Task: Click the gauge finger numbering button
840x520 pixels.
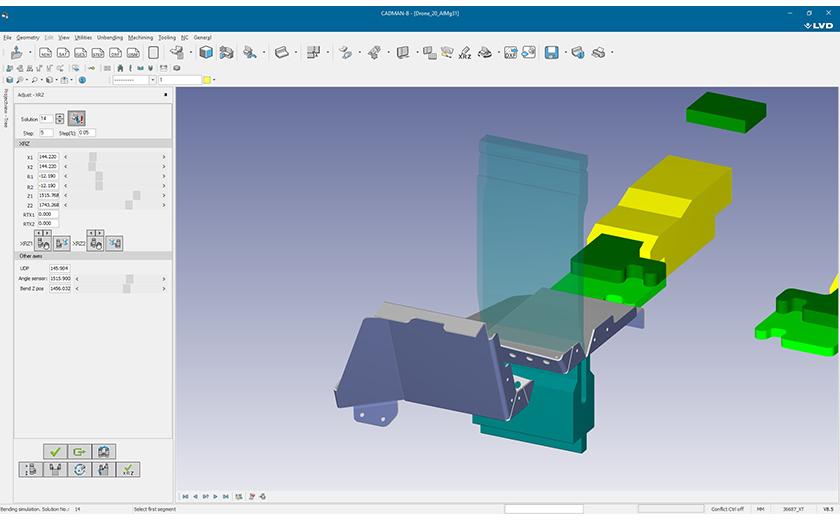Action: (x=31, y=470)
